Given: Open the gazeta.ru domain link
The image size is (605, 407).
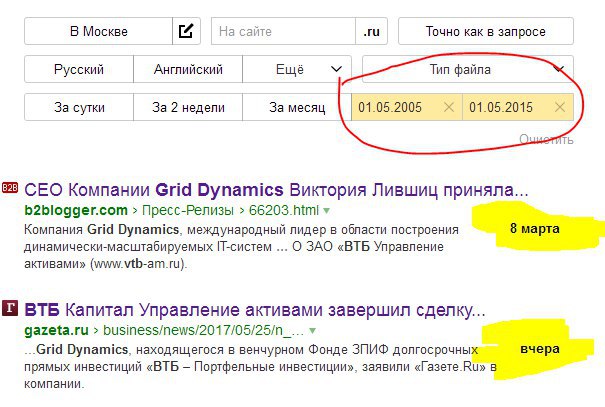Looking at the screenshot, I should coord(56,331).
